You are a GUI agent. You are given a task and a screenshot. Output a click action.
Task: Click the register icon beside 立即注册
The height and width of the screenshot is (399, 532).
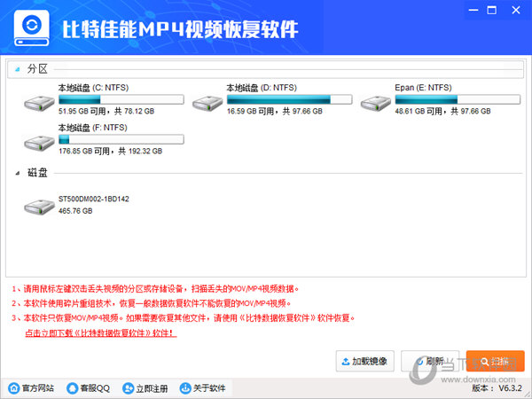click(128, 387)
